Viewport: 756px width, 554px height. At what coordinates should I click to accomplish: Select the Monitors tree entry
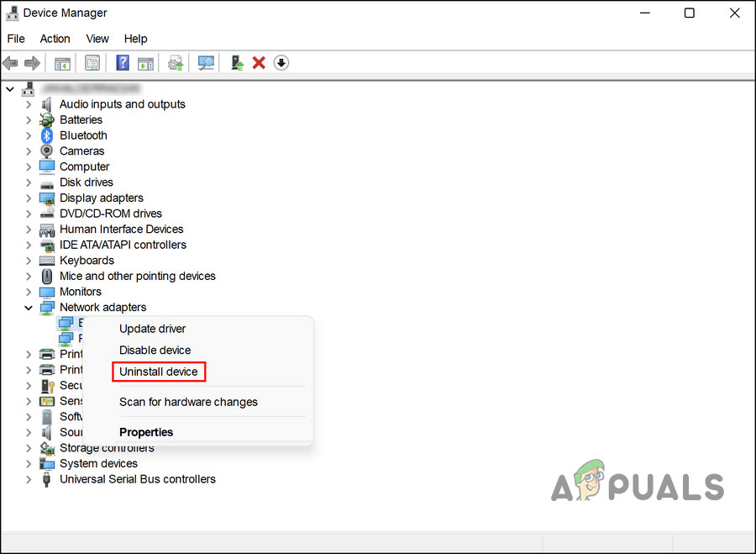click(x=81, y=292)
